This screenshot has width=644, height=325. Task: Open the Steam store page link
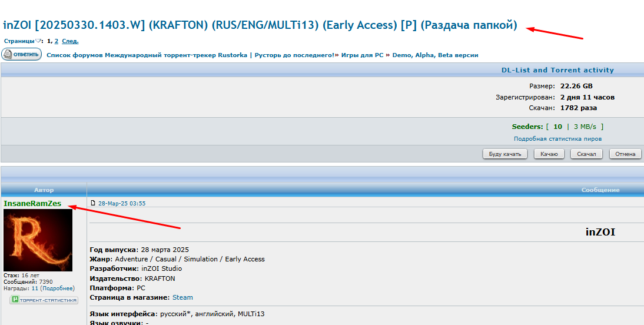[182, 297]
